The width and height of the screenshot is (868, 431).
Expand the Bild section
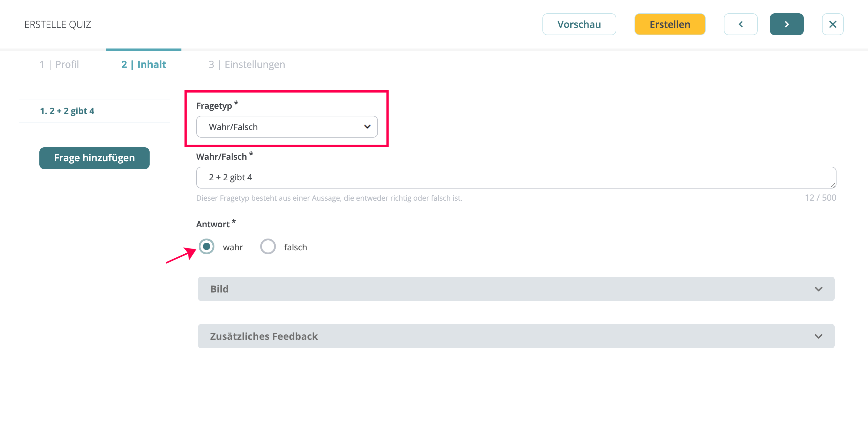tap(516, 289)
